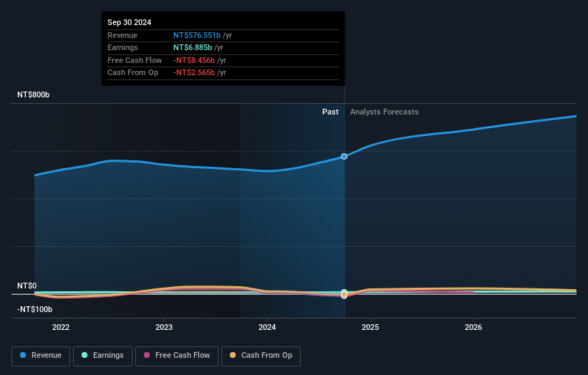
Task: Click the free cash flow value -NT$8.456b
Action: tap(194, 60)
